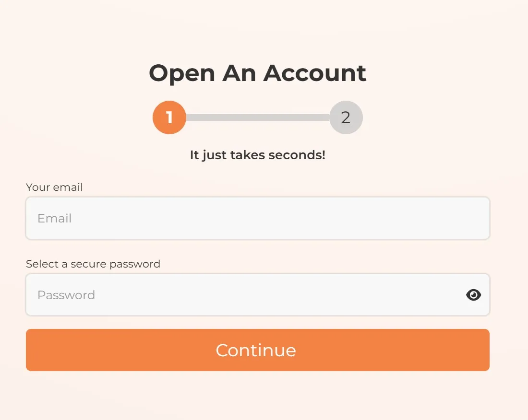Click the "Open An Account" heading

click(x=257, y=73)
